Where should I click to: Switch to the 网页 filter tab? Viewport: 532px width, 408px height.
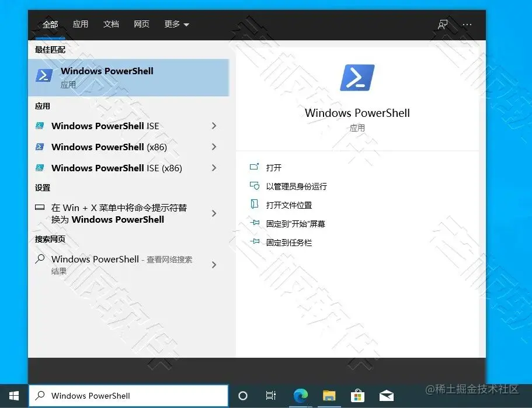tap(141, 24)
